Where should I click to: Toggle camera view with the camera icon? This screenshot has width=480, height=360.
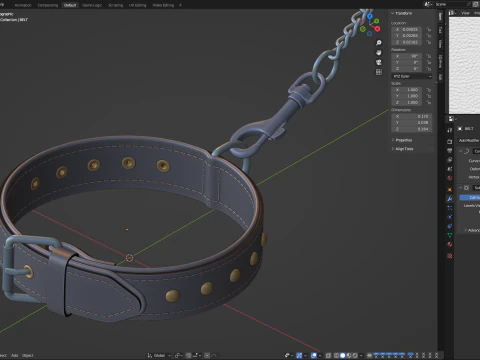[379, 62]
